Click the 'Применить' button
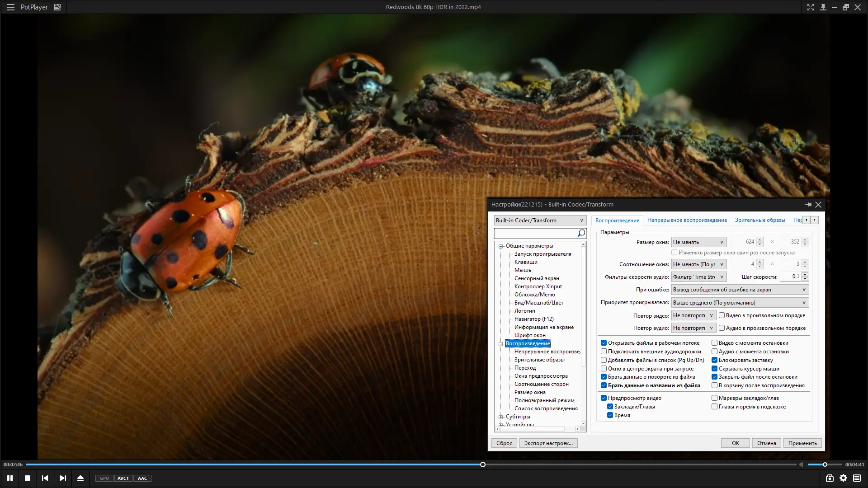This screenshot has height=488, width=868. (x=802, y=443)
